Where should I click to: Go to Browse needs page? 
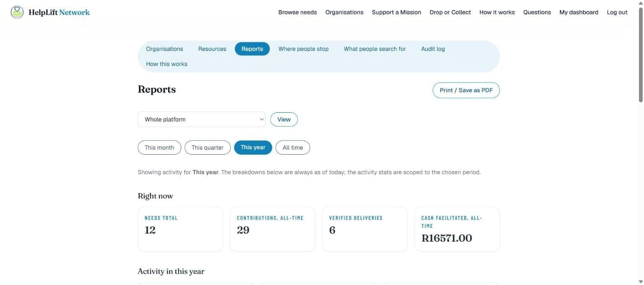point(297,12)
